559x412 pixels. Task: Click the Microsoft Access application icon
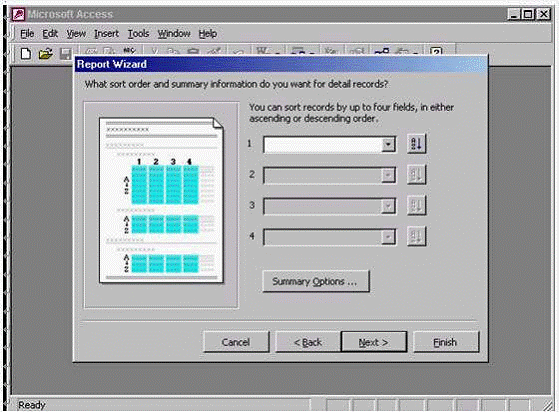pos(18,14)
